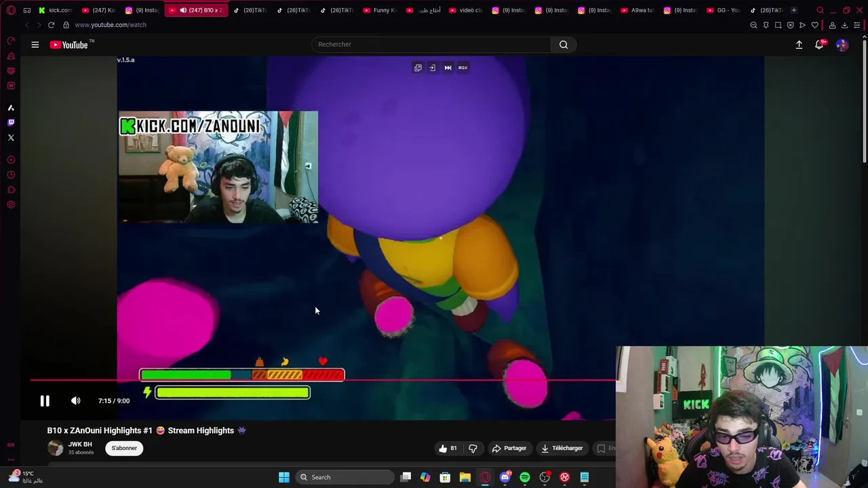Open the weather widget showing 15°C
The height and width of the screenshot is (488, 868).
26,476
